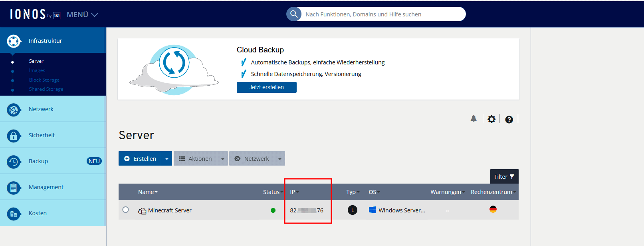
Task: Open Images in the Infrastruktur submenu
Action: [x=37, y=70]
